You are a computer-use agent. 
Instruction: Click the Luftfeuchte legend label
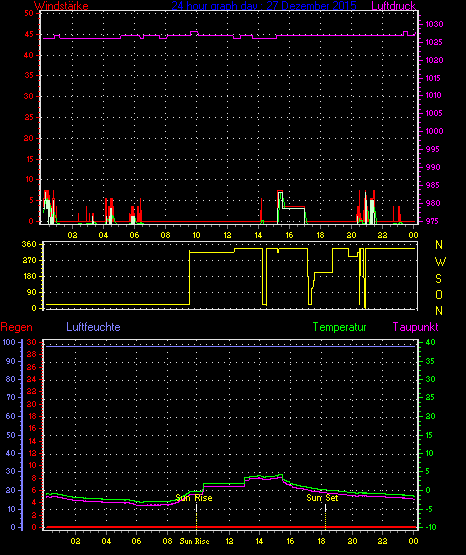[93, 327]
